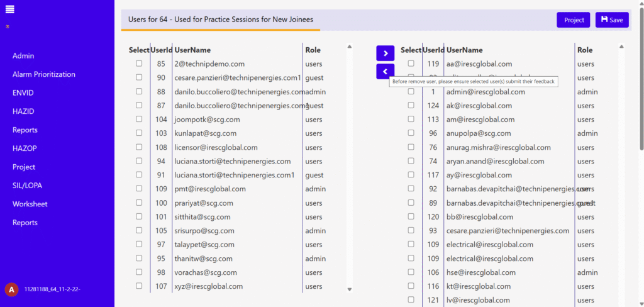Save the user assignments
This screenshot has height=307, width=644.
611,20
